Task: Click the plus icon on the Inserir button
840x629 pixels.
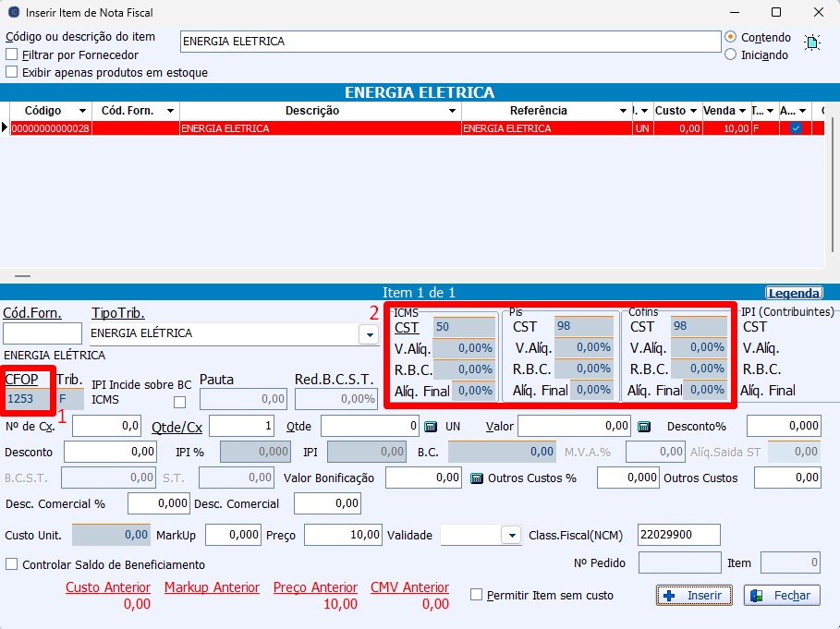Action: 670,596
